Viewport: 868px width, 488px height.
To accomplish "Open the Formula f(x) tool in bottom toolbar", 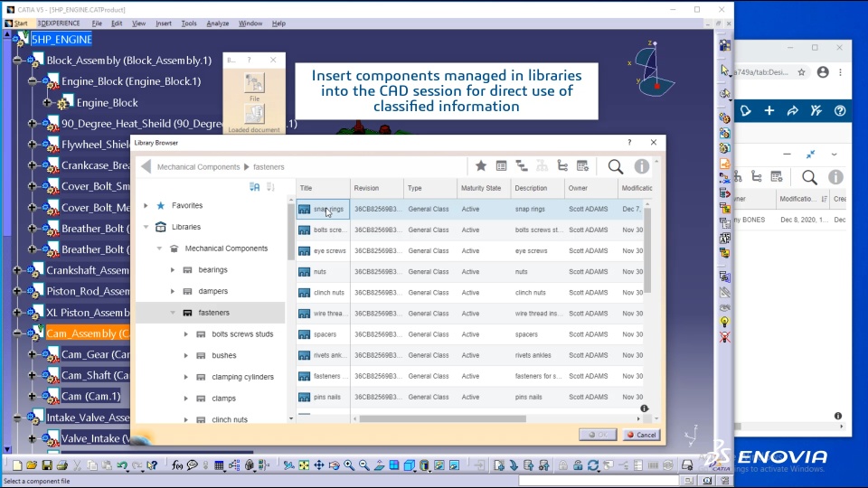I will (177, 465).
